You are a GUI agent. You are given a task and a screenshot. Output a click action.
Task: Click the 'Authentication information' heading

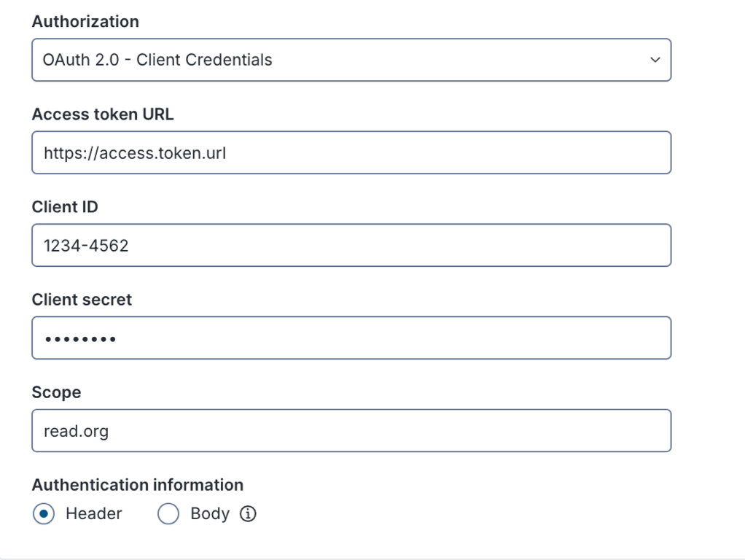pos(137,485)
